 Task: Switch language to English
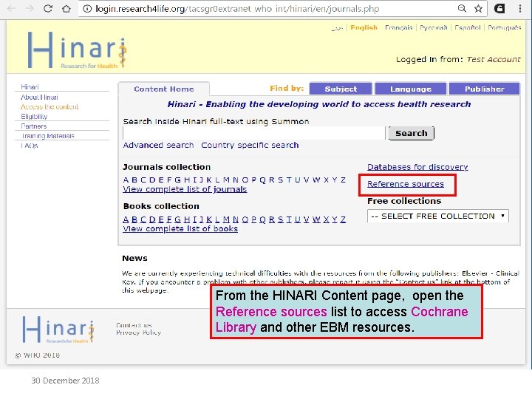364,27
